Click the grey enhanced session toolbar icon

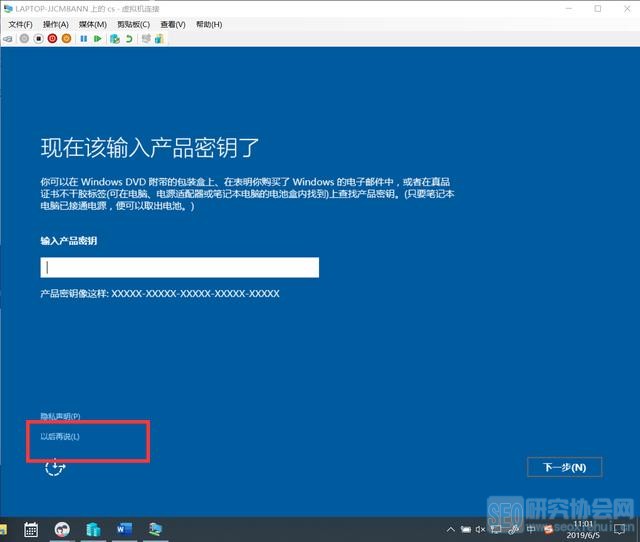(x=146, y=39)
